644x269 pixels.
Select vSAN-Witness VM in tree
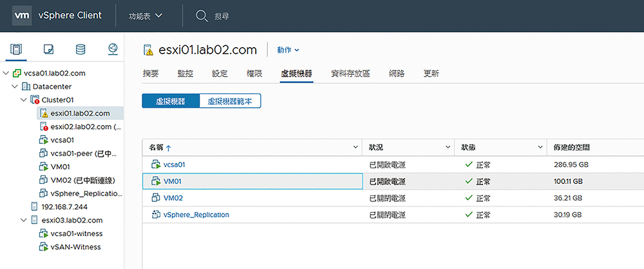[75, 247]
